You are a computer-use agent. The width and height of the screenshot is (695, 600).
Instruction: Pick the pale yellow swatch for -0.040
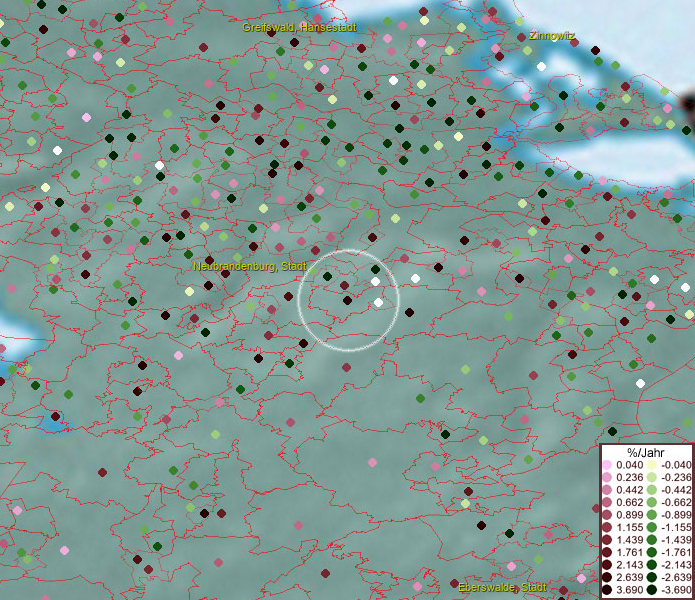[x=652, y=465]
